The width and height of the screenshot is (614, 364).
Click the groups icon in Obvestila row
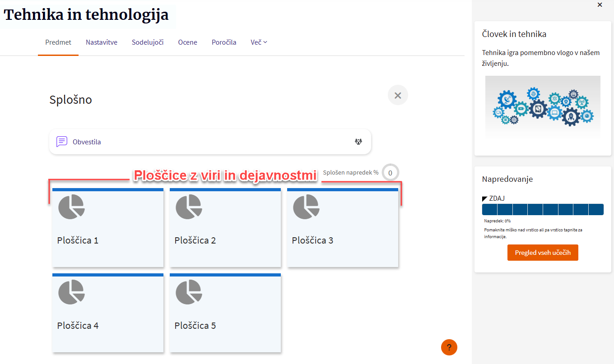coord(358,142)
